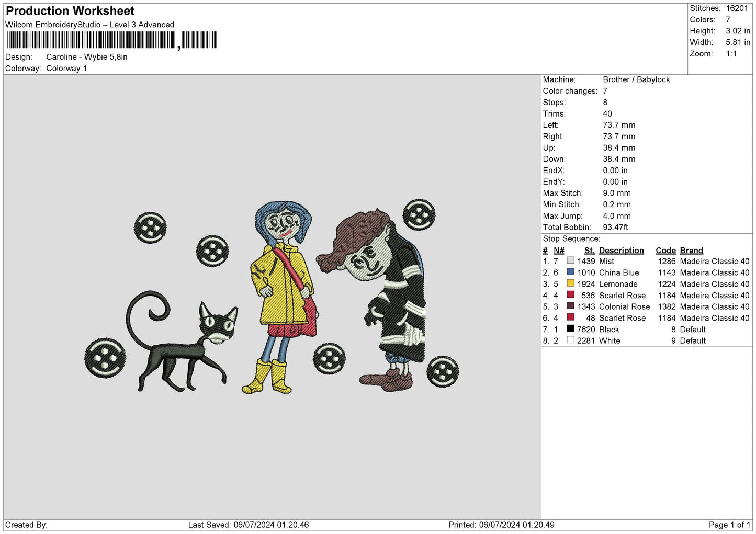The height and width of the screenshot is (534, 756).
Task: Click the girl in yellow raincoat
Action: tap(280, 297)
